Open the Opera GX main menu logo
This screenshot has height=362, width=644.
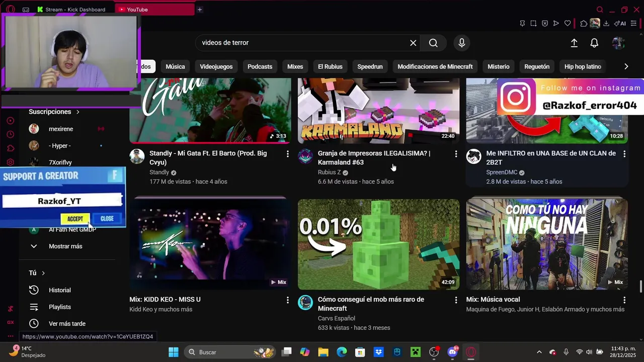(11, 10)
